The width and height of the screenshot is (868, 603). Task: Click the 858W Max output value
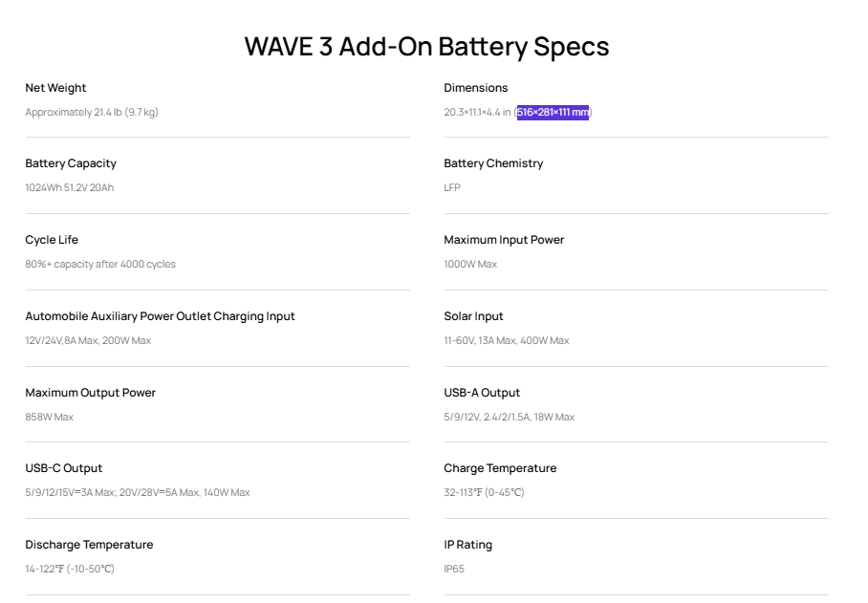click(x=50, y=417)
